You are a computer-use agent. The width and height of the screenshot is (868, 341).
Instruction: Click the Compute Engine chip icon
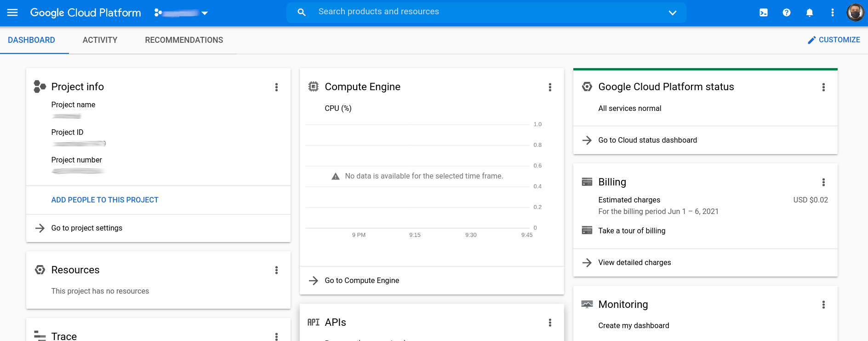313,87
